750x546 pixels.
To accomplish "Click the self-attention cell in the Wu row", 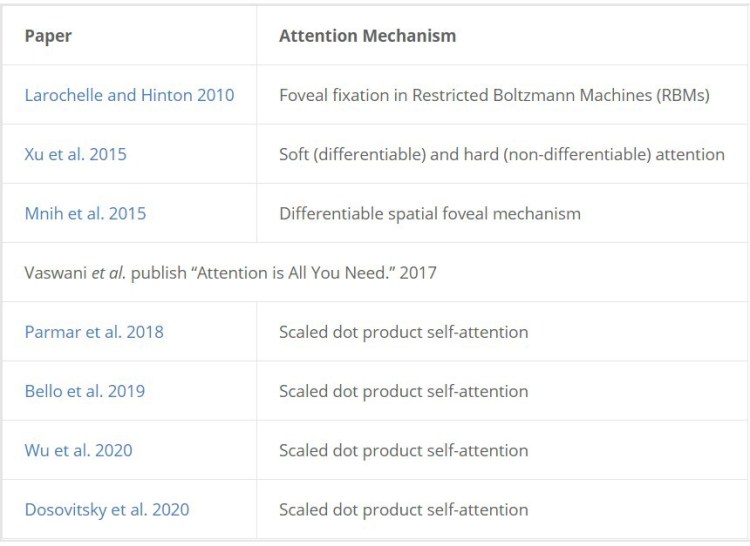I will [x=403, y=450].
